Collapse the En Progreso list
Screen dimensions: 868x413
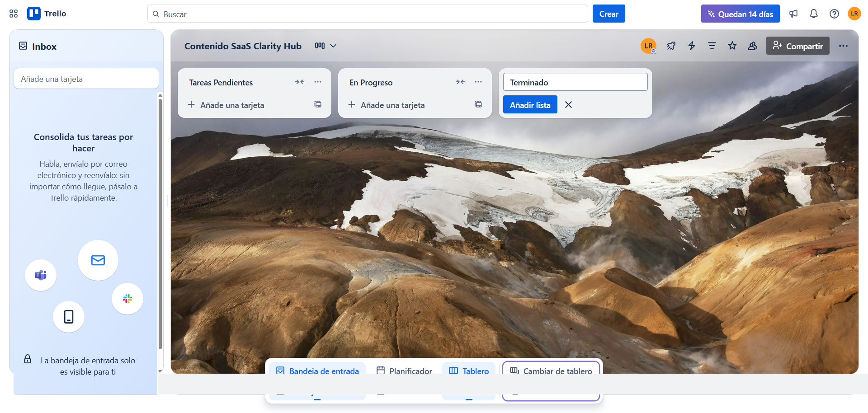[x=460, y=82]
